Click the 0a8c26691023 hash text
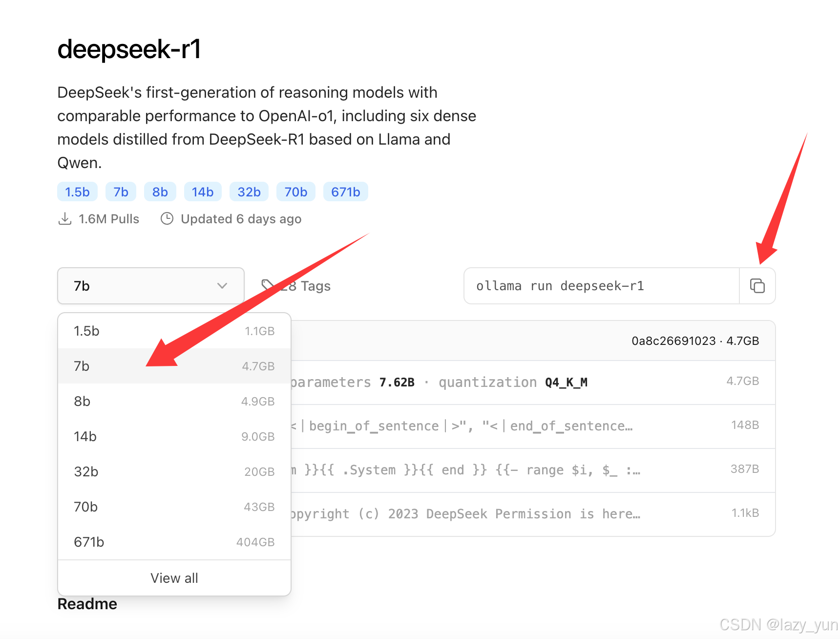This screenshot has height=639, width=840. pyautogui.click(x=673, y=341)
